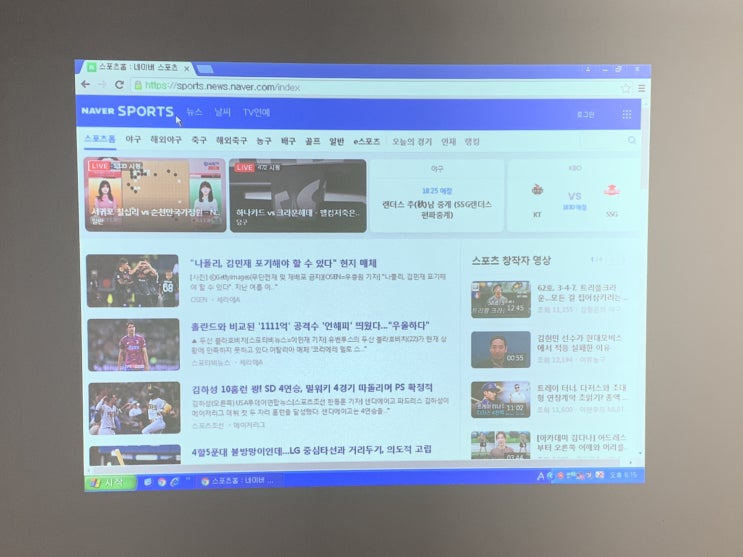Viewport: 743px width, 557px height.
Task: Bookmark this page with the star icon
Action: tap(625, 88)
